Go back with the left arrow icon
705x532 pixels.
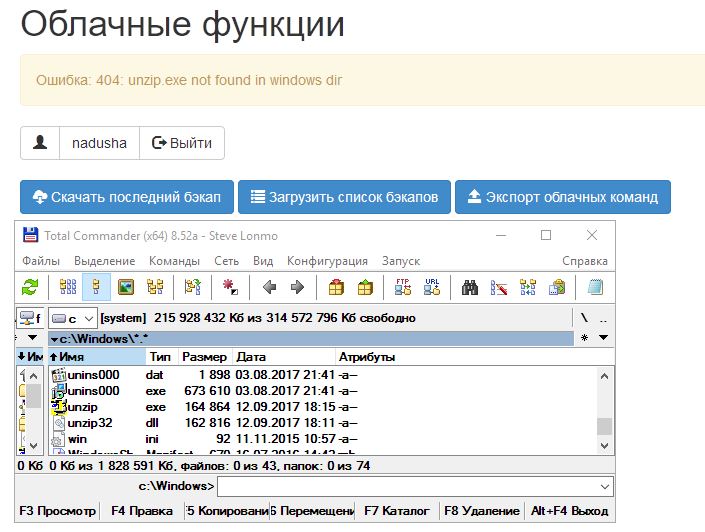(x=269, y=287)
